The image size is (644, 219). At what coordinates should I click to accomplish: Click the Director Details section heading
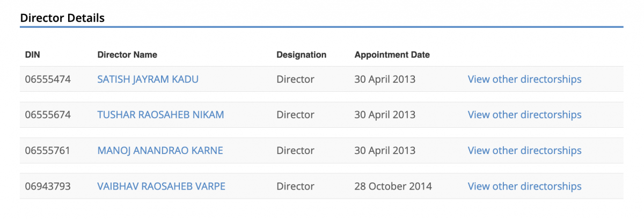pyautogui.click(x=62, y=18)
